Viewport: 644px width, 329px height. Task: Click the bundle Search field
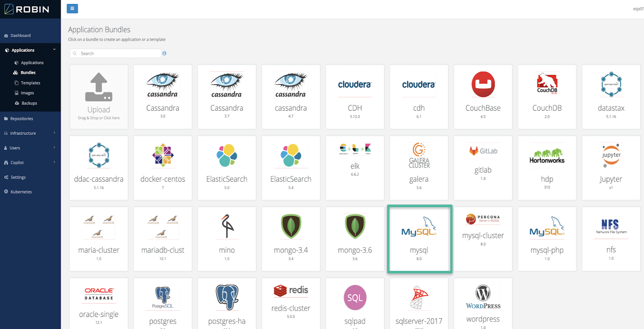(x=116, y=53)
